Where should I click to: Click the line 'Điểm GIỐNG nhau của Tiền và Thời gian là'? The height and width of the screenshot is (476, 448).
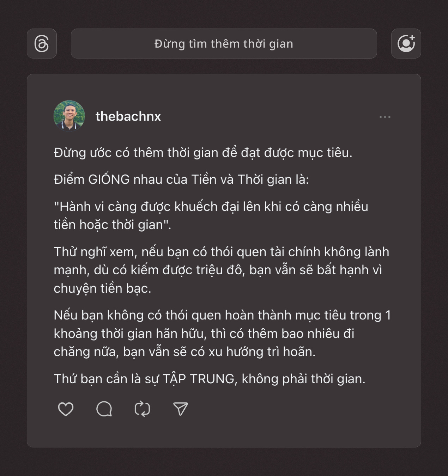[181, 179]
